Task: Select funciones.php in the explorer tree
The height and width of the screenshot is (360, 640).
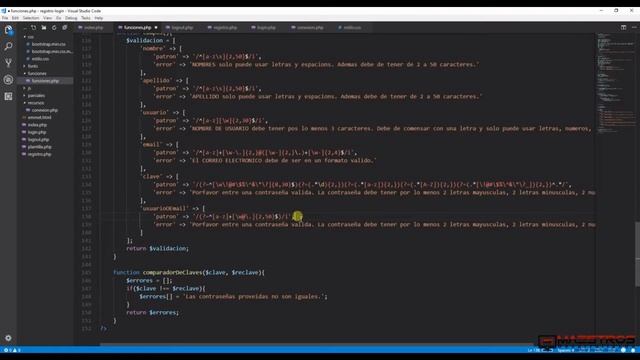Action: pyautogui.click(x=45, y=81)
